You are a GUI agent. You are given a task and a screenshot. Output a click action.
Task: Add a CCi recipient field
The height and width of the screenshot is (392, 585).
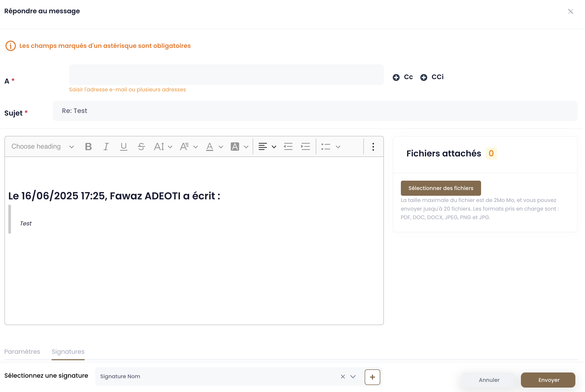coord(432,77)
